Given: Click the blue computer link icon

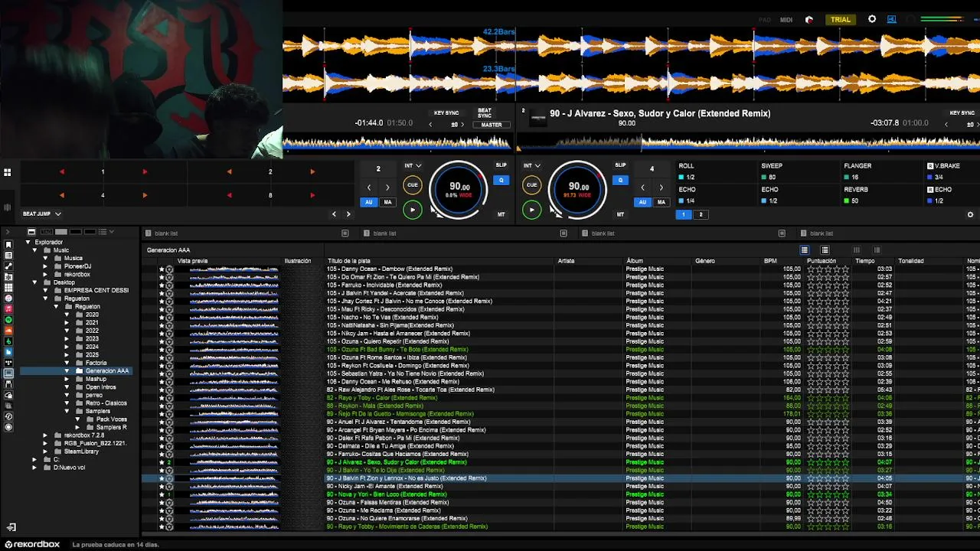Looking at the screenshot, I should click(x=892, y=19).
